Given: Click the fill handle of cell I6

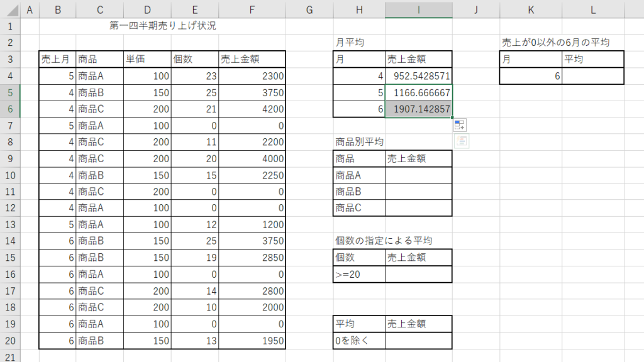Looking at the screenshot, I should (452, 117).
